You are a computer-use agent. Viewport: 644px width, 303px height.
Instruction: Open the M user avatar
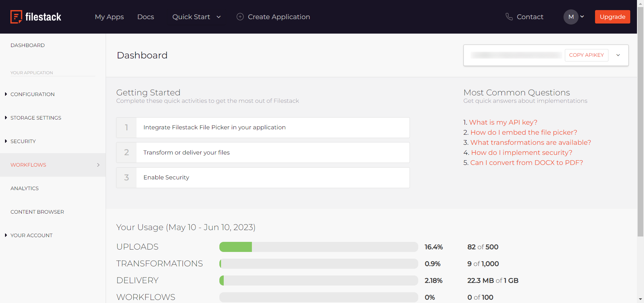pos(571,17)
